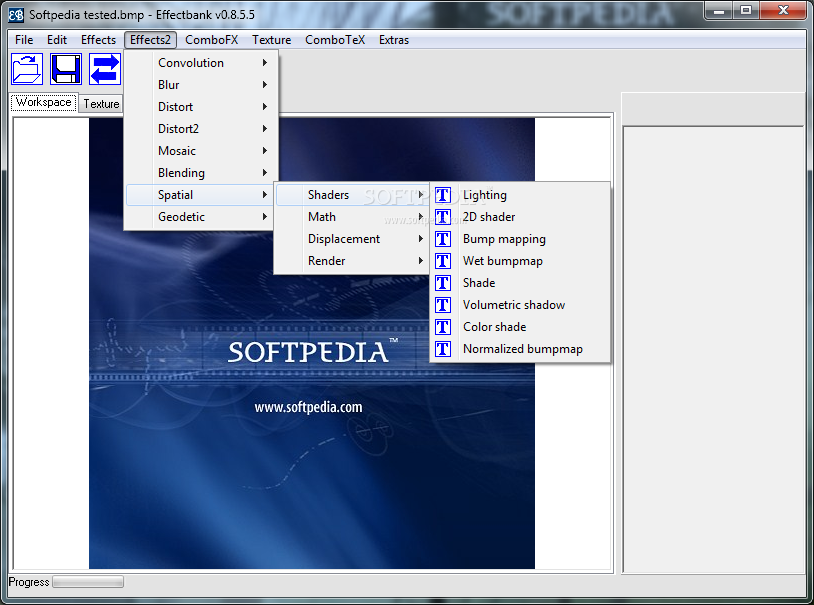Expand the Distort submenu arrow
The image size is (814, 605).
coord(265,106)
